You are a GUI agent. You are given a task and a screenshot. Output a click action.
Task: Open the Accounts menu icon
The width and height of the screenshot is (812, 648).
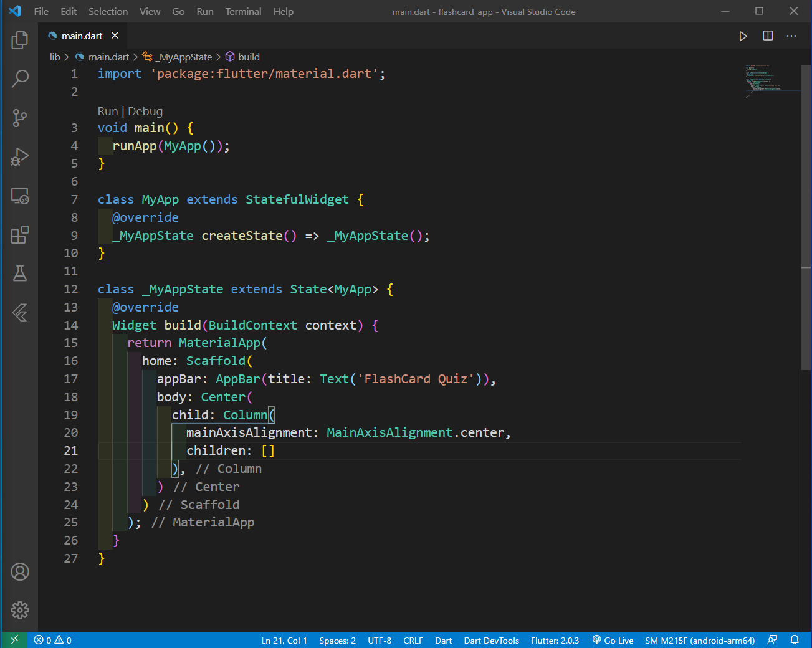click(20, 571)
